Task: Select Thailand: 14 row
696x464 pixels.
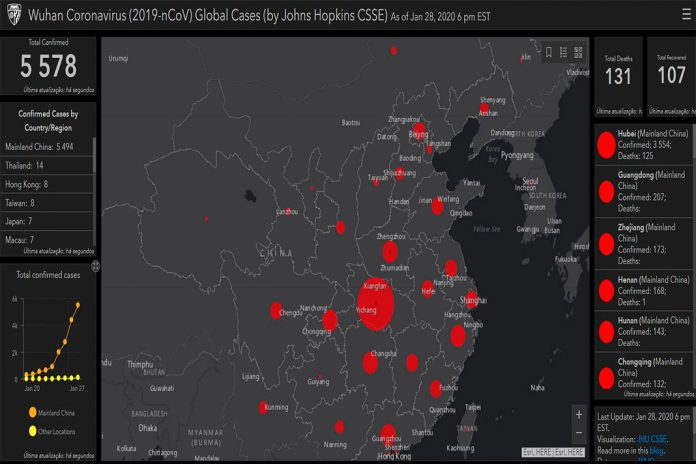Action: pos(47,166)
